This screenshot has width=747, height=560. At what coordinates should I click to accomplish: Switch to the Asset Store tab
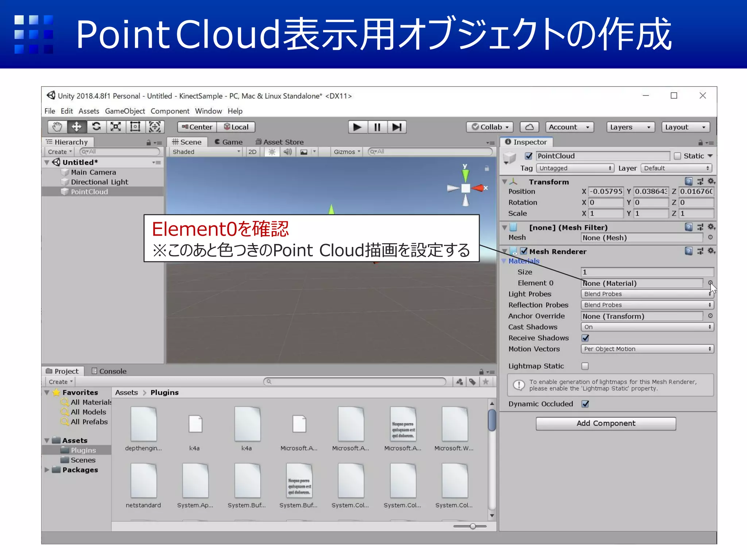[x=279, y=142]
